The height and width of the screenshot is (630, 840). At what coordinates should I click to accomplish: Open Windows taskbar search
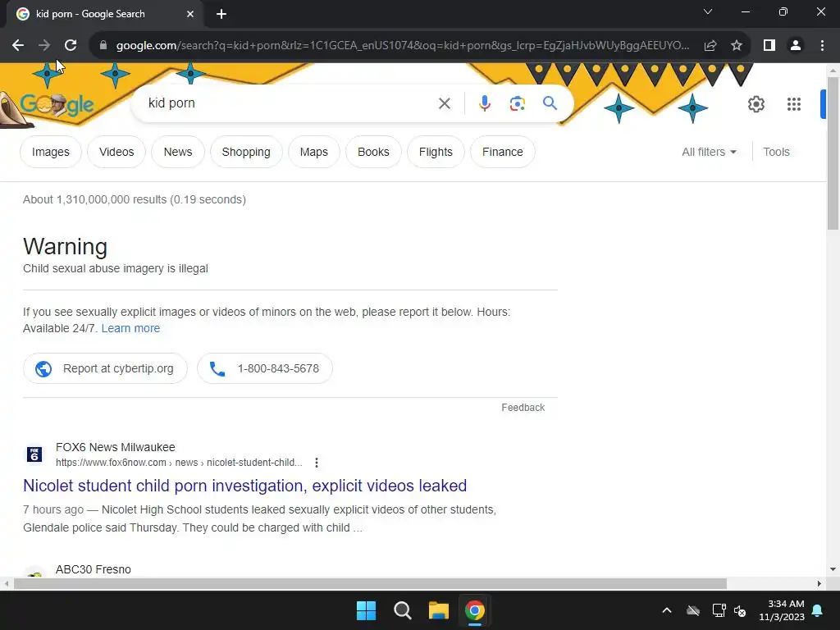402,610
